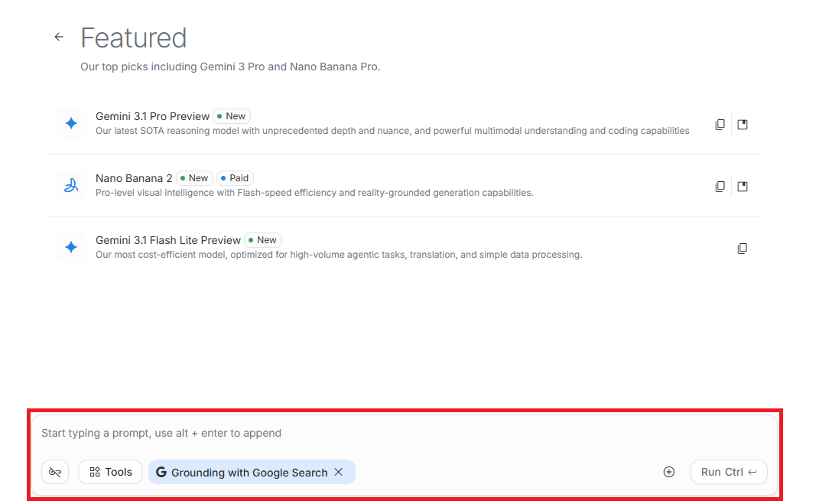Screen dimensions: 819x504
Task: Click the sparkle icon of Gemini 3.1 Pro Preview
Action: coord(71,123)
